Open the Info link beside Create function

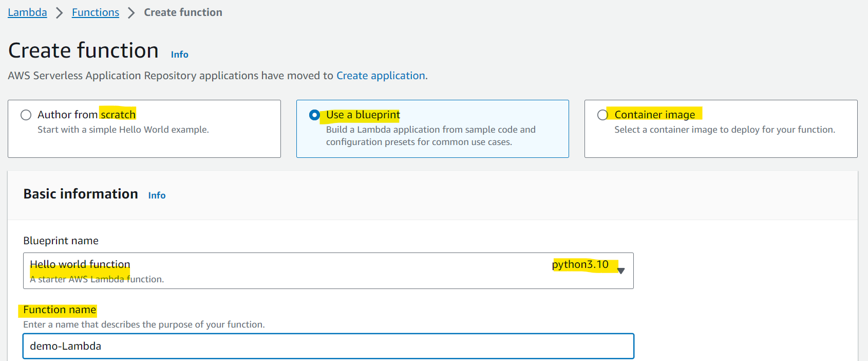point(180,55)
